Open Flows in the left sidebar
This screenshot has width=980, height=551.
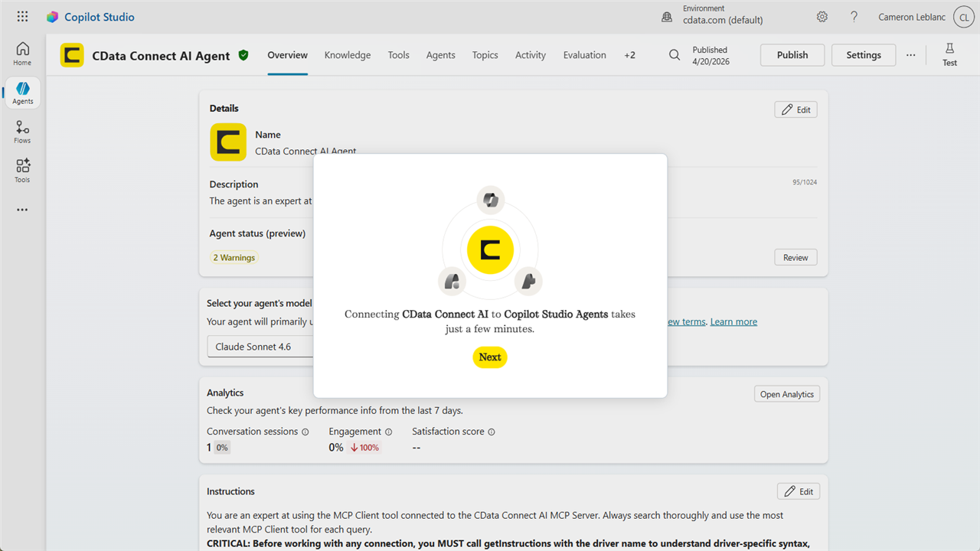click(22, 132)
